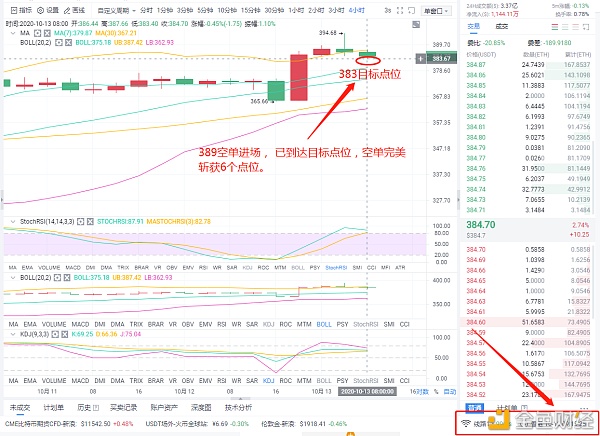Collapse the MA indicator chevron
The image size is (600, 436).
pos(14,33)
